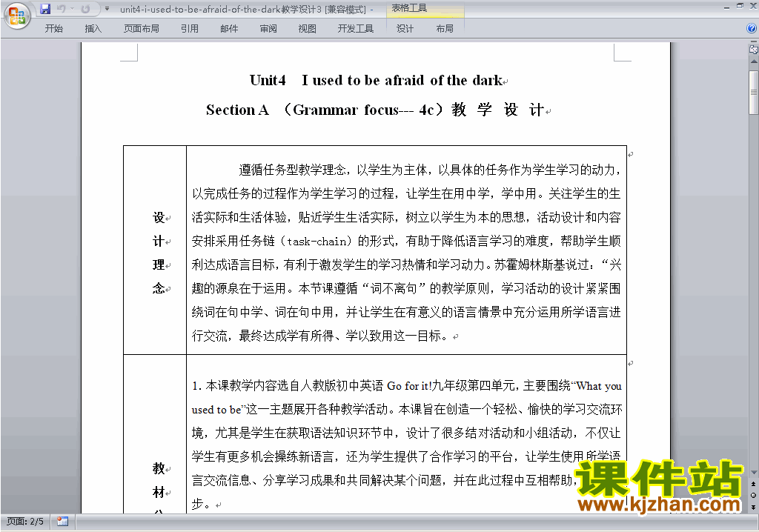Click the paragraph starting 1. 本课教学内容选自人教版
Image resolution: width=759 pixels, height=532 pixels.
click(x=407, y=445)
